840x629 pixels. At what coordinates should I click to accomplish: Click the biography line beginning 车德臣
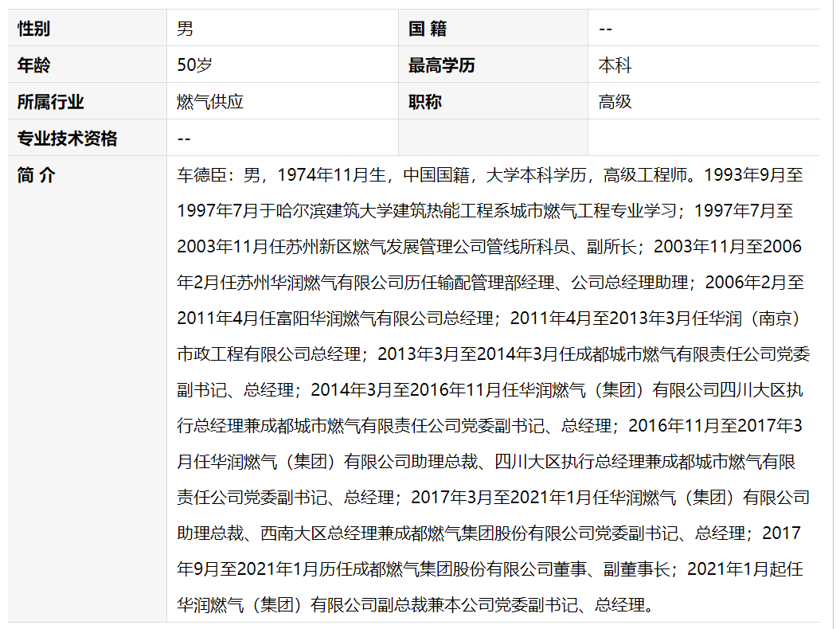(490, 174)
